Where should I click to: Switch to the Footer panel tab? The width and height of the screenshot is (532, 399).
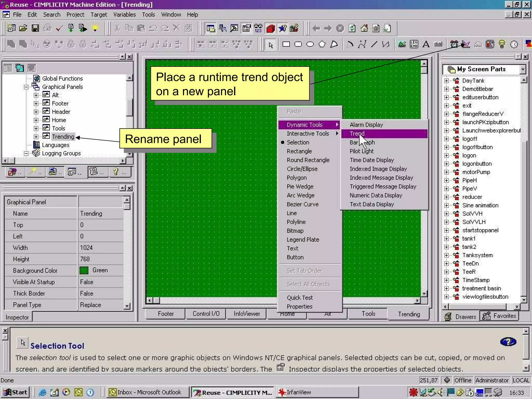(x=165, y=314)
